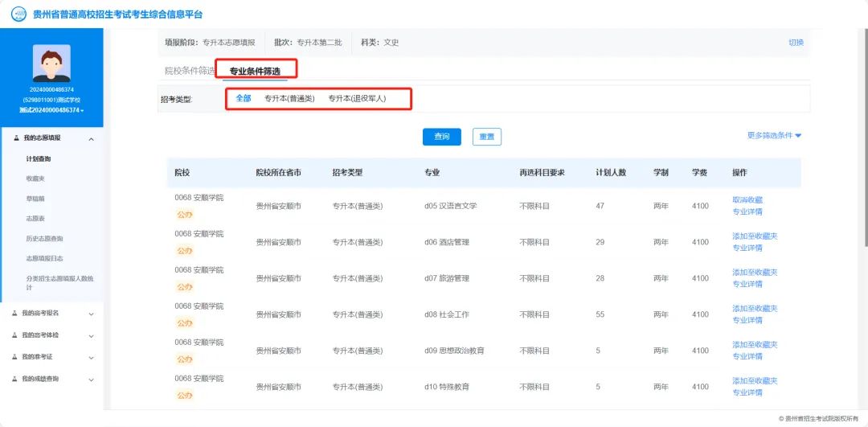This screenshot has height=427, width=868.
Task: Click the icon beside 我的准考证
Action: click(x=15, y=356)
